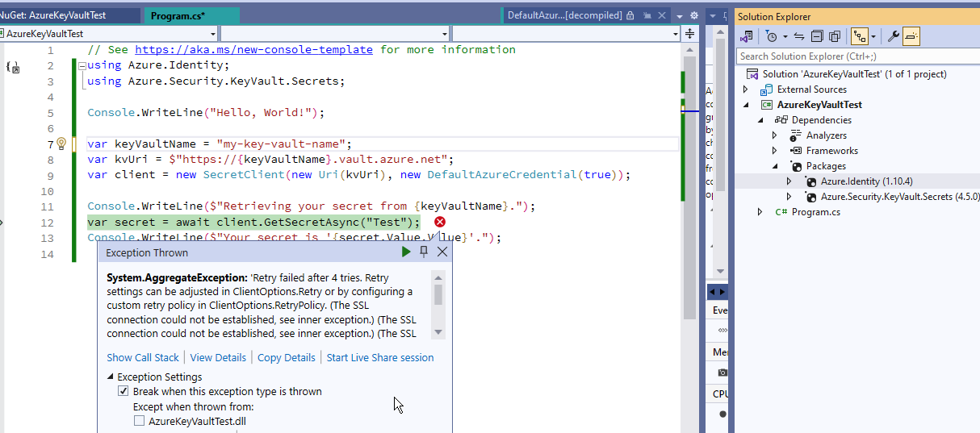Expand the Azure.Identity (1.10.4) package
This screenshot has height=433, width=980.
coord(789,181)
